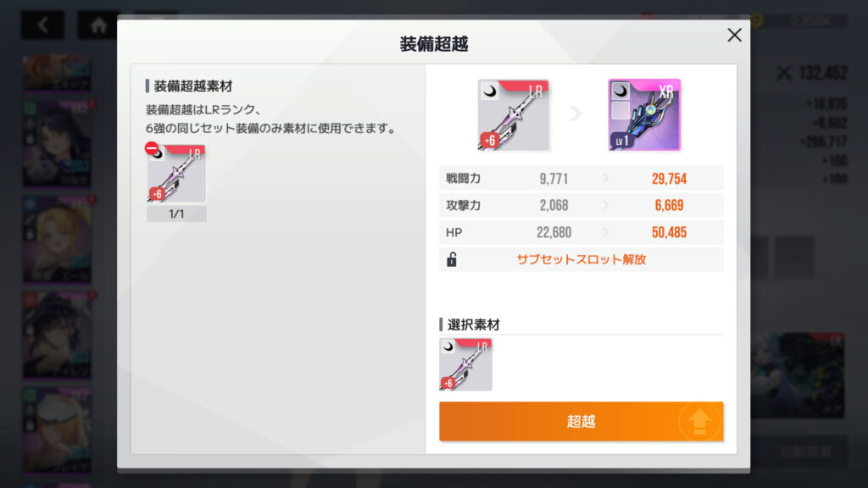Click the 1/1 material count label
This screenshot has height=488, width=868.
pos(176,213)
